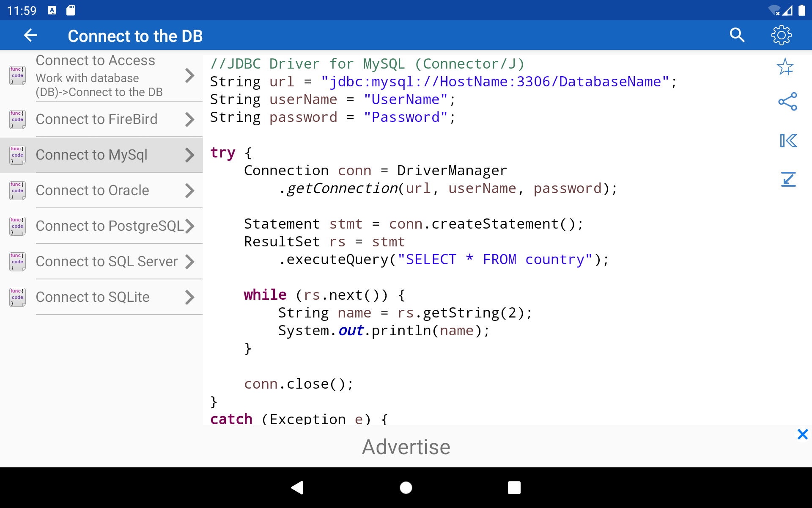Expand Connect to PostgreSQL chevron
Image resolution: width=812 pixels, height=508 pixels.
click(189, 226)
